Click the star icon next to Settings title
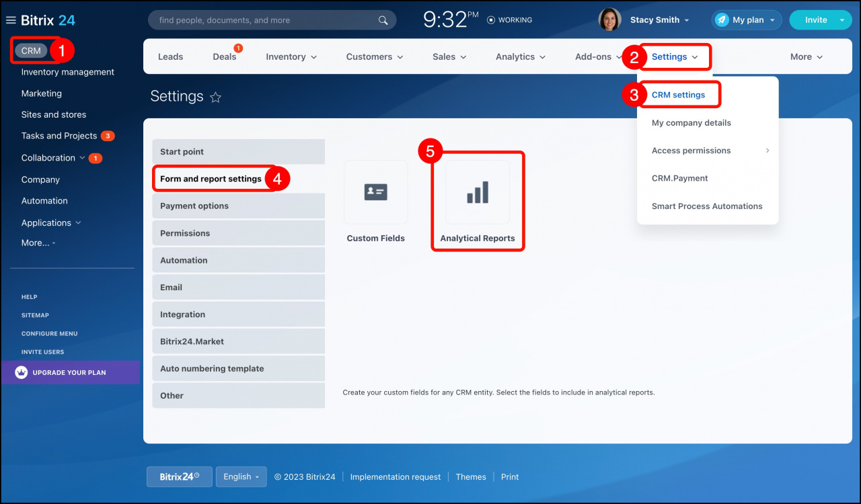 [x=215, y=97]
